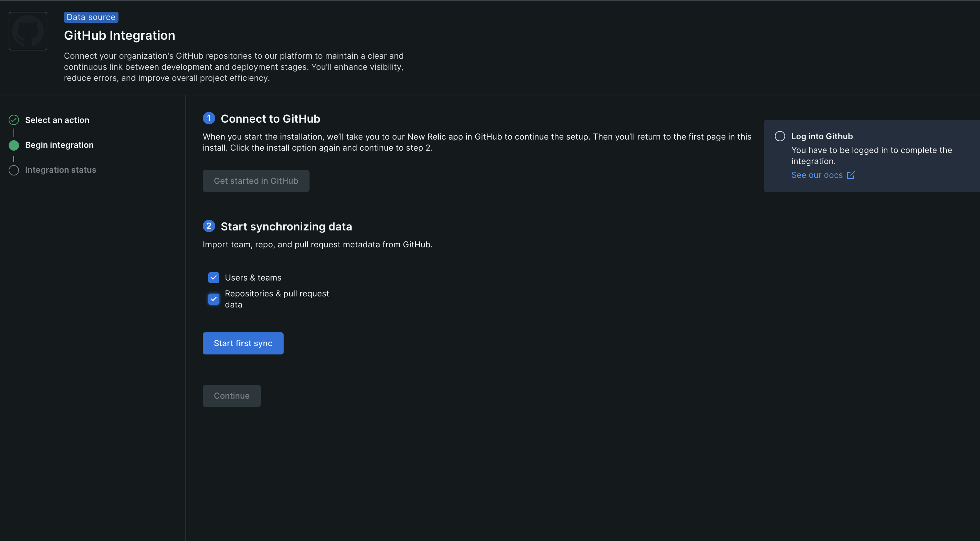Select the Begin integration step

59,145
